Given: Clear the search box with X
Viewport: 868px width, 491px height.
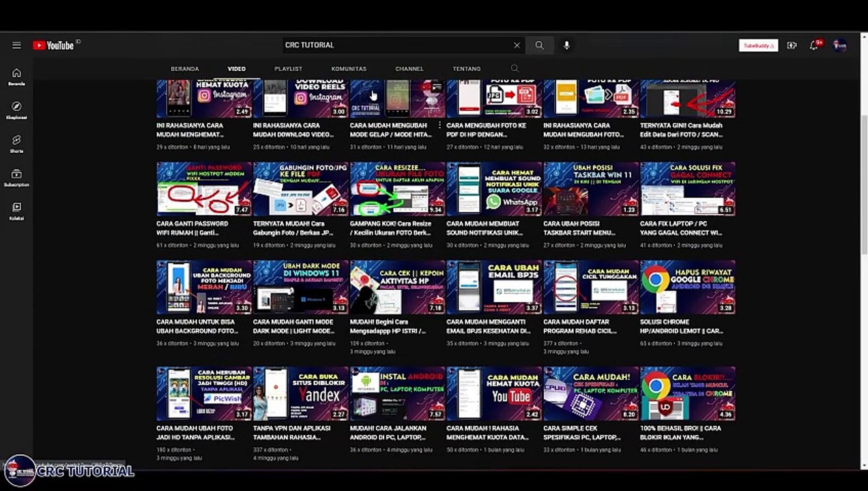Looking at the screenshot, I should 517,46.
